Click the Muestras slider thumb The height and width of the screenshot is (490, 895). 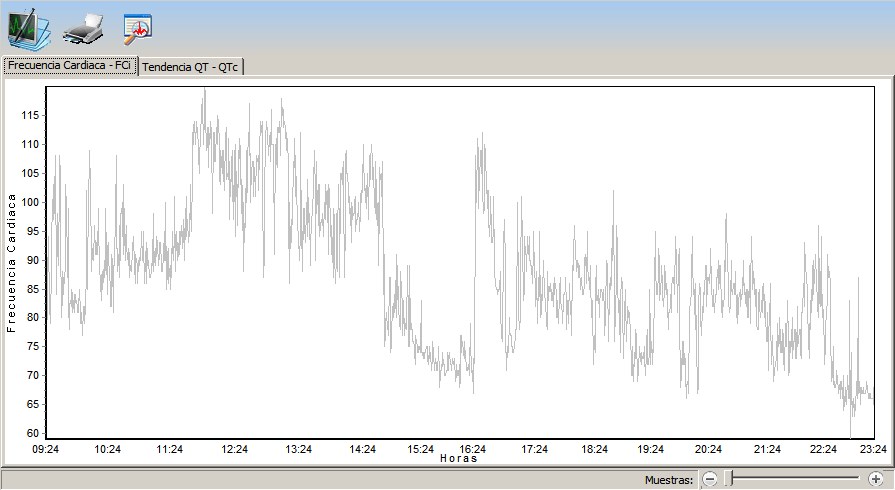731,480
